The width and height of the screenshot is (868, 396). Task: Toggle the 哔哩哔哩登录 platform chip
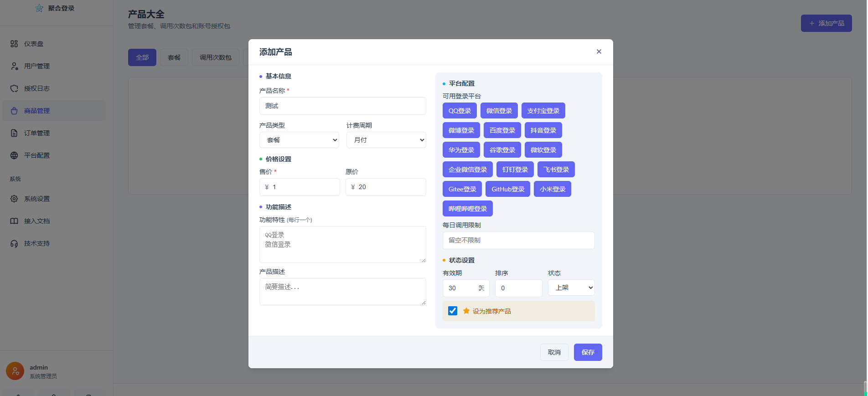(x=468, y=209)
